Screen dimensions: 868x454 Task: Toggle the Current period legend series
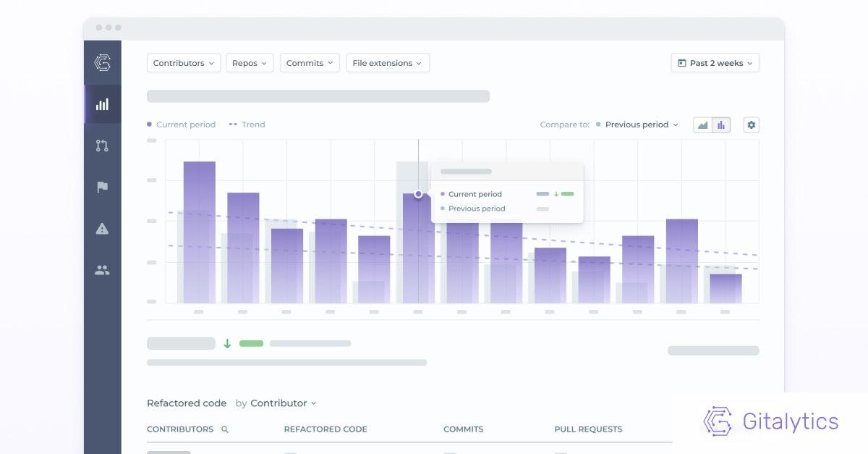[182, 125]
